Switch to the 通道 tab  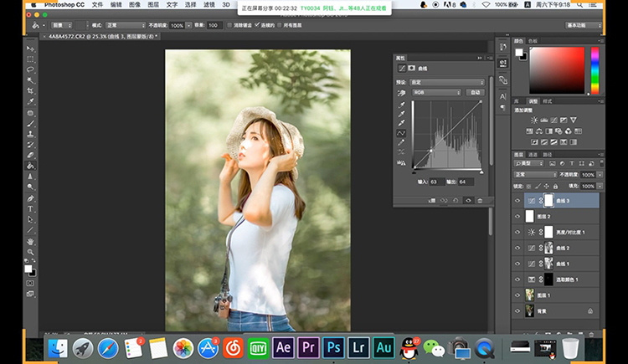coord(533,155)
